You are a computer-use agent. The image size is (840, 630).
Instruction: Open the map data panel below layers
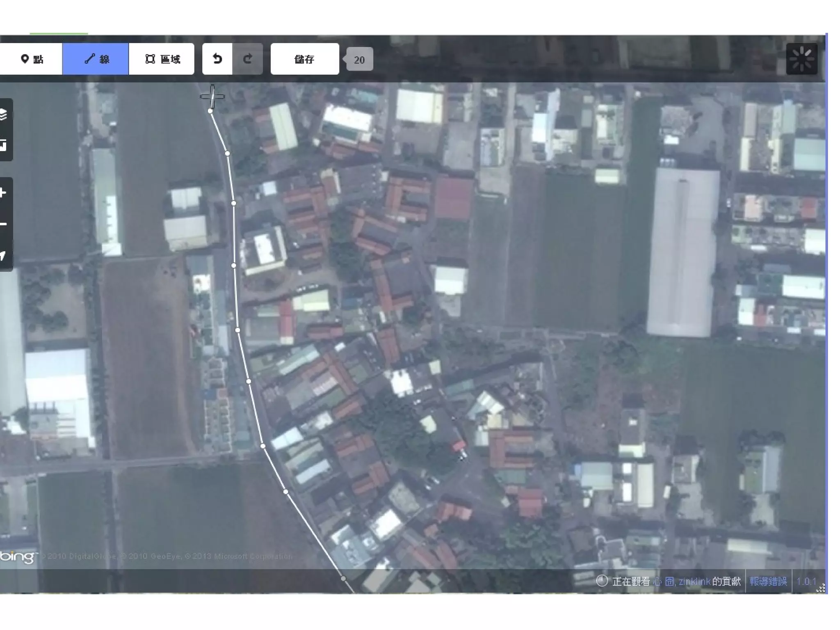[3, 144]
